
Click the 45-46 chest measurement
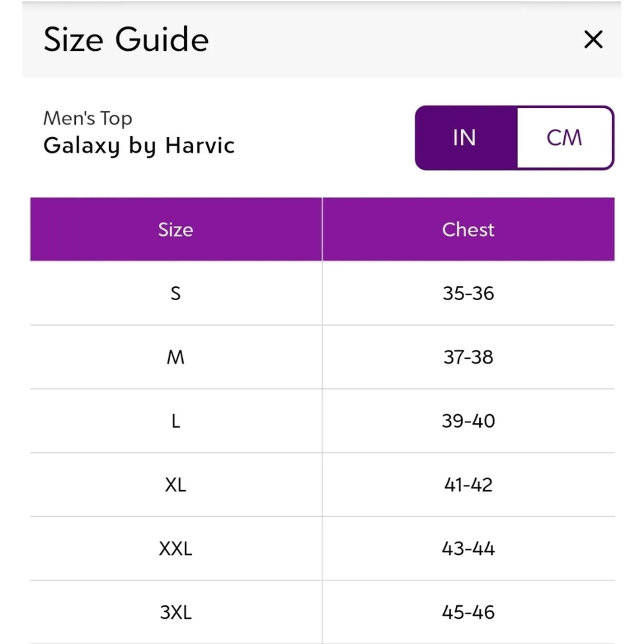click(x=468, y=612)
